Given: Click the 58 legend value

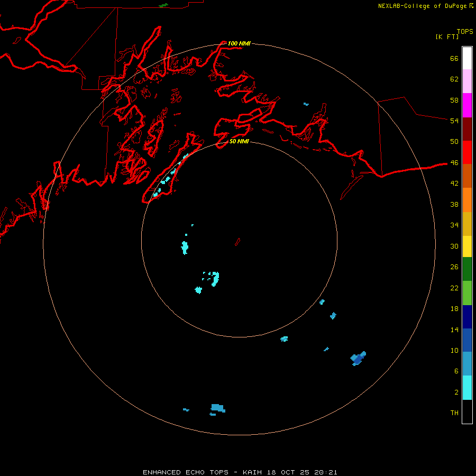Looking at the screenshot, I should pos(454,100).
